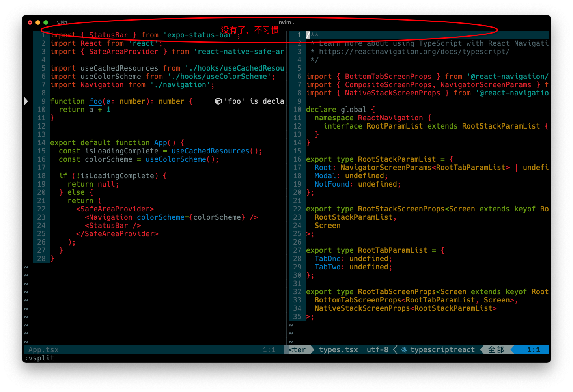Click the '<ter' mode segment in the statusline

click(x=297, y=350)
